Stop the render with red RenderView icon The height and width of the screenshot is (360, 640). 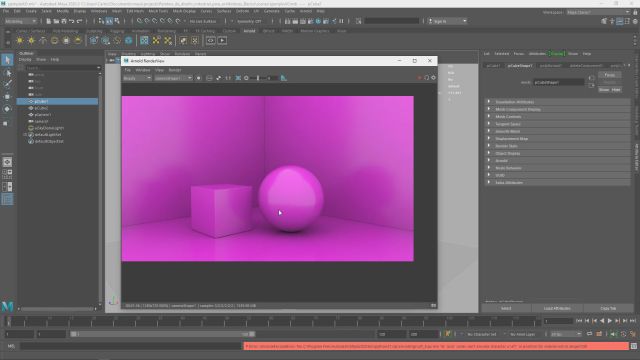click(x=419, y=78)
